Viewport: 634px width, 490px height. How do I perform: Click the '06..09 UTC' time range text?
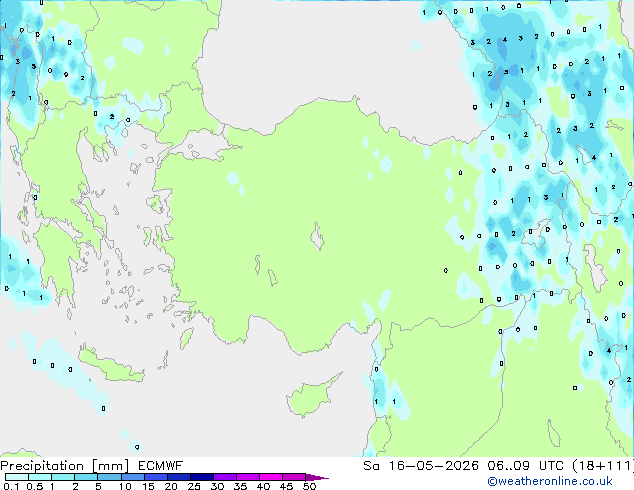coord(526,466)
